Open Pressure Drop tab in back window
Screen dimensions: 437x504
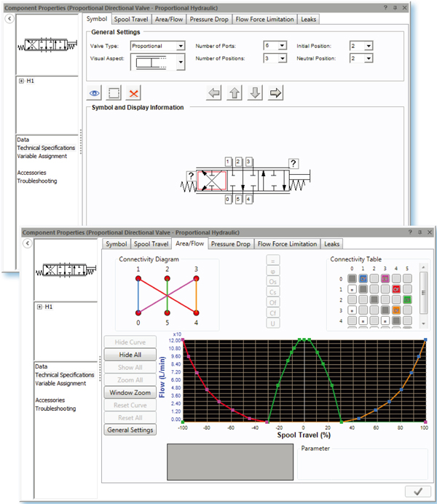(x=209, y=19)
